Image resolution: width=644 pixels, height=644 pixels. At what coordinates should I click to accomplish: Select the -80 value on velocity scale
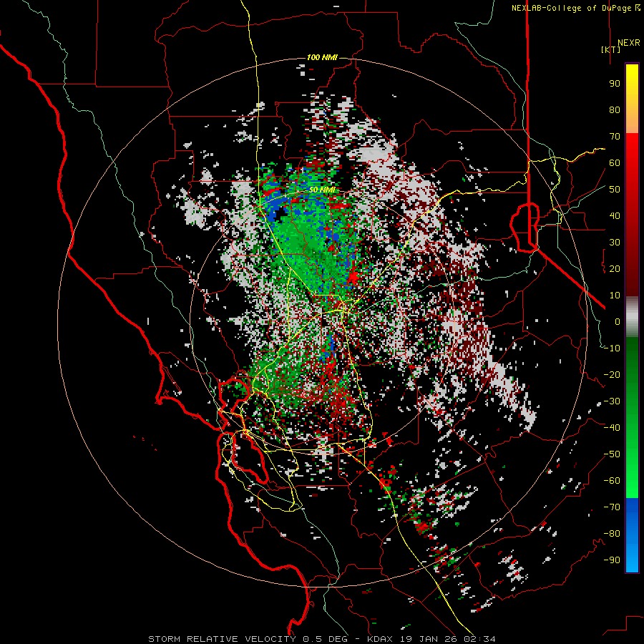[x=612, y=534]
